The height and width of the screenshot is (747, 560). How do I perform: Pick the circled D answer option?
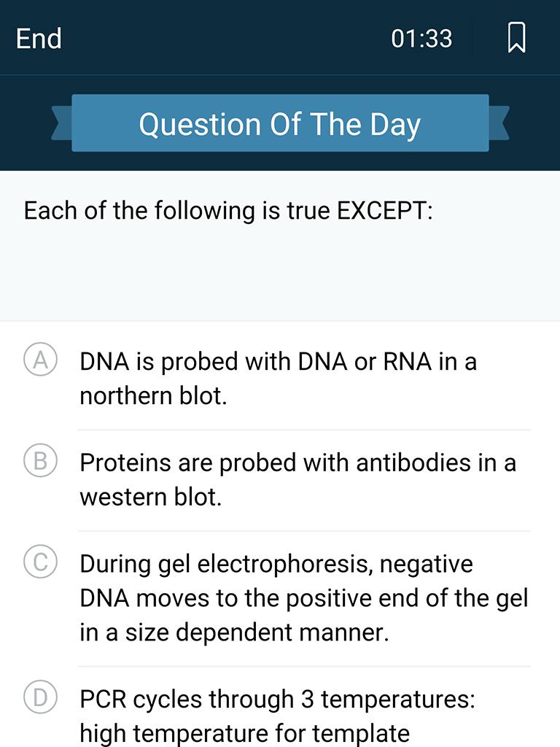click(41, 697)
